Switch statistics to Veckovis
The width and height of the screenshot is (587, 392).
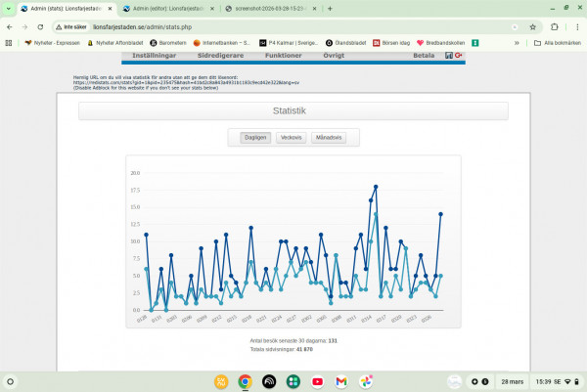pos(291,138)
